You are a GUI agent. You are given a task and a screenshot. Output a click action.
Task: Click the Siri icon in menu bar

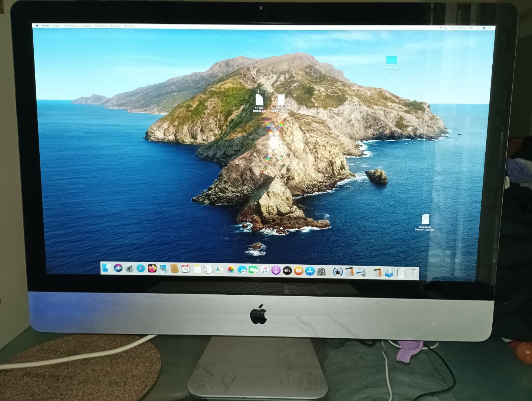click(484, 28)
